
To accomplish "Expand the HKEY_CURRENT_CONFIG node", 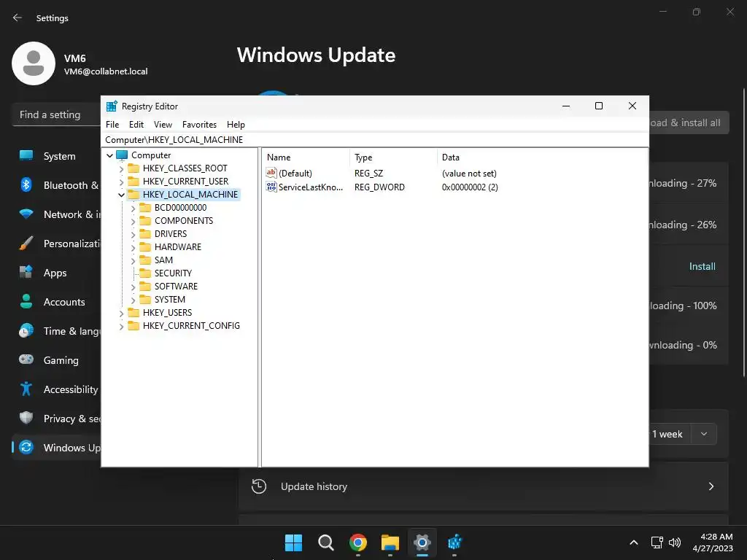I will (122, 326).
